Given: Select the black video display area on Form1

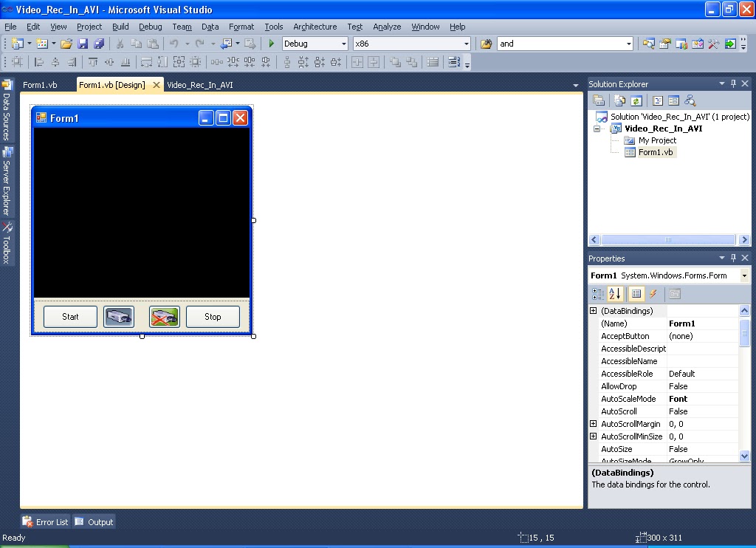Looking at the screenshot, I should tap(142, 213).
